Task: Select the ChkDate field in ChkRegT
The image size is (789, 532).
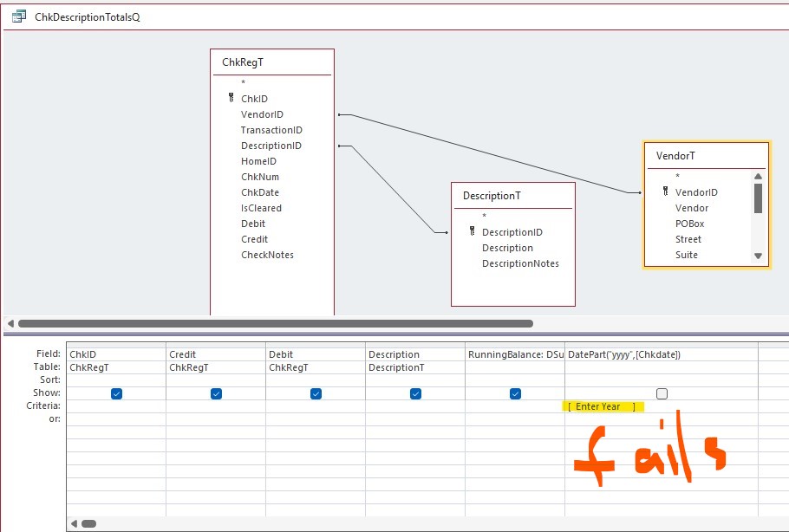Action: 260,192
